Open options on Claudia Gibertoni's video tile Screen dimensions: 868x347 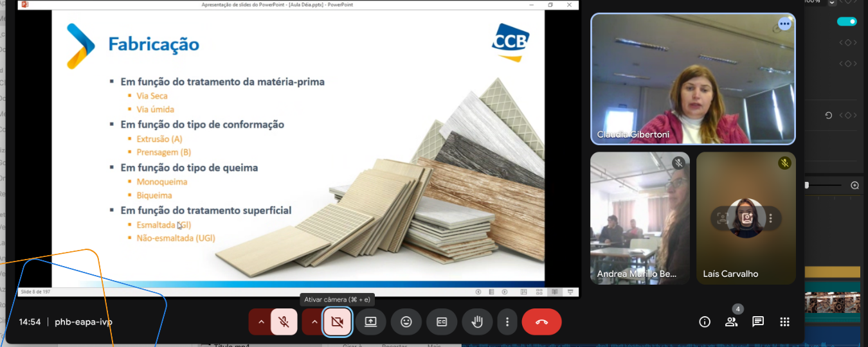[x=784, y=24]
